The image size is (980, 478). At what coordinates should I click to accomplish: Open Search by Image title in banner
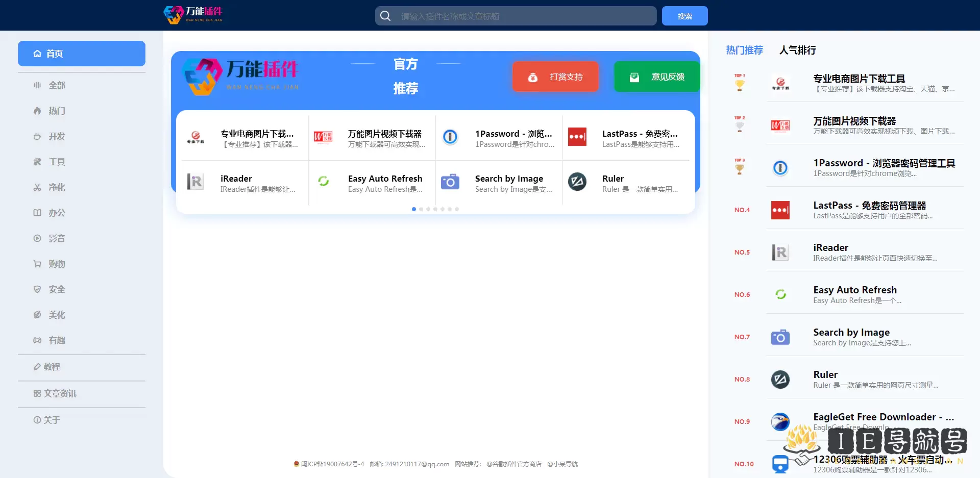(x=509, y=179)
